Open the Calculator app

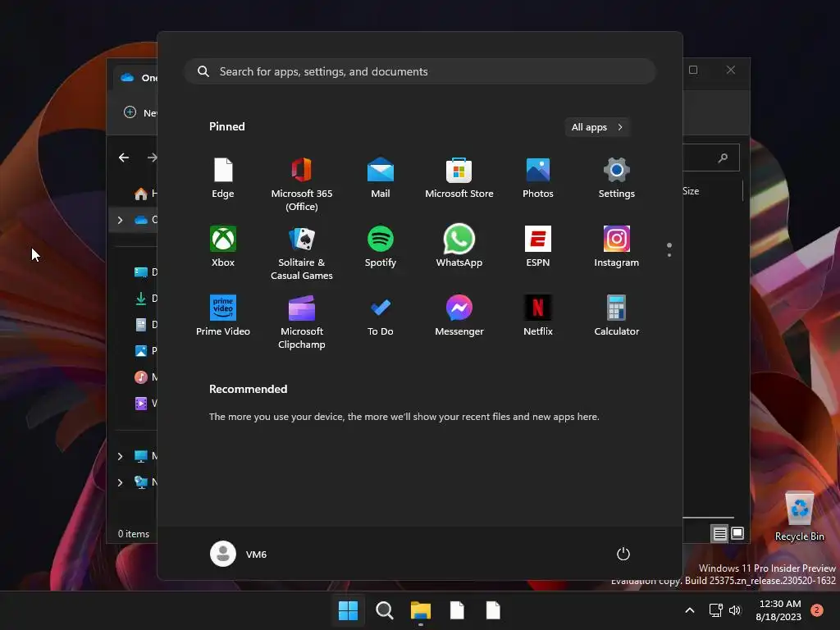tap(617, 316)
